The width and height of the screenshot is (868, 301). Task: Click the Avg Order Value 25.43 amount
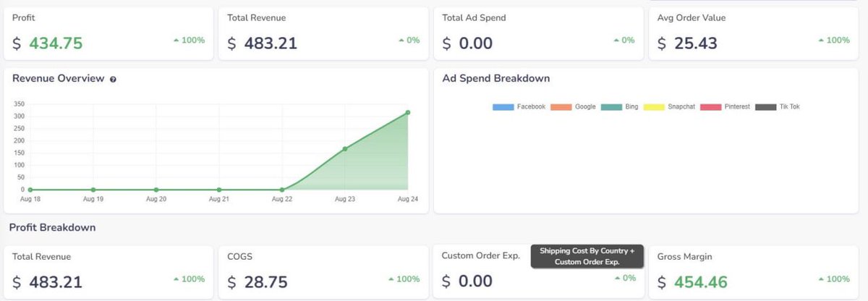click(x=696, y=43)
